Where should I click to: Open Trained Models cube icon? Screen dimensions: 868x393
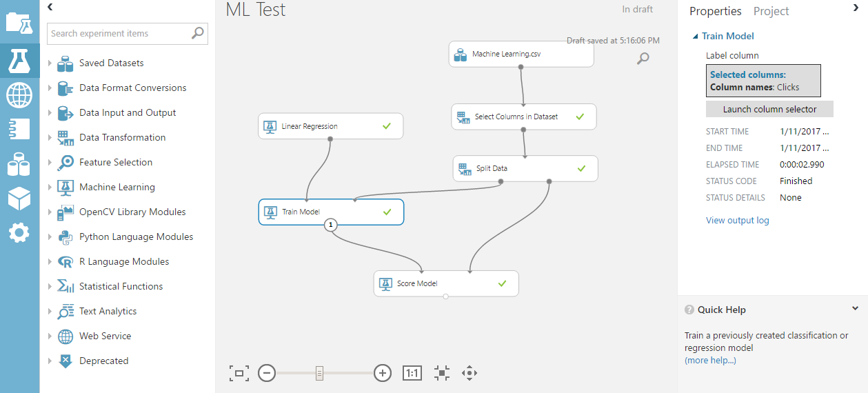pyautogui.click(x=19, y=199)
